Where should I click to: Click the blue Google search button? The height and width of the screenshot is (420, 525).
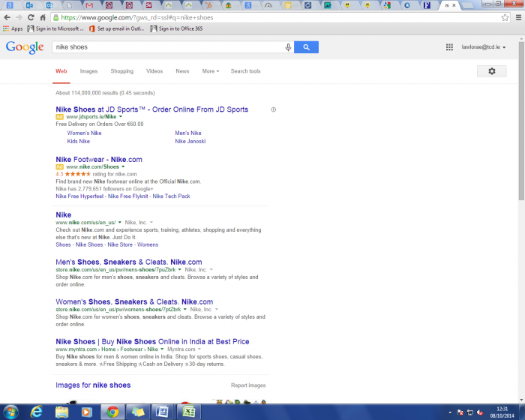(x=306, y=47)
